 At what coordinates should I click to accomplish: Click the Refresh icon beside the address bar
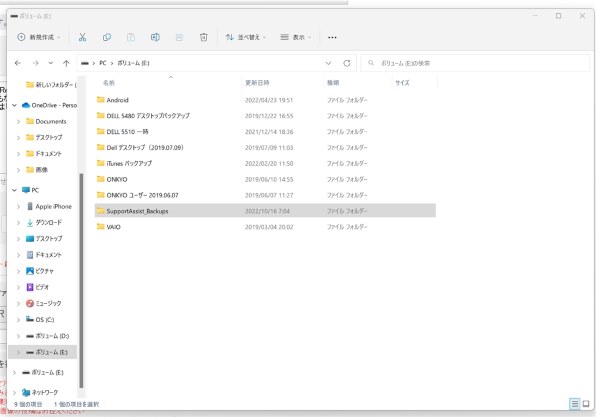coord(347,63)
